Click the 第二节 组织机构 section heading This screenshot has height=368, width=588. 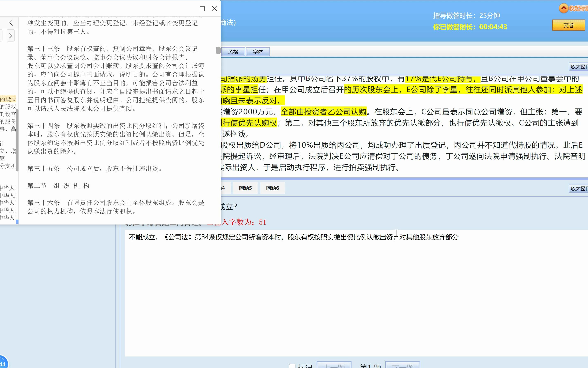58,186
